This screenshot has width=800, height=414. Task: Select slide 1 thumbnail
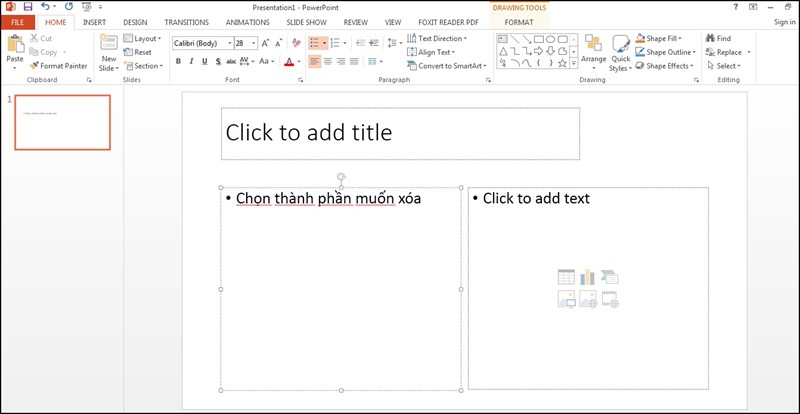(x=62, y=123)
